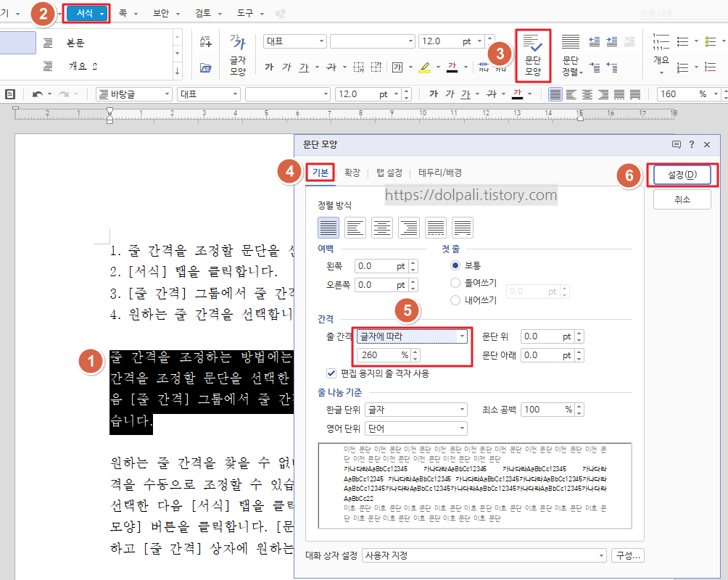
Task: Select justify alignment in the dialog
Action: (328, 228)
